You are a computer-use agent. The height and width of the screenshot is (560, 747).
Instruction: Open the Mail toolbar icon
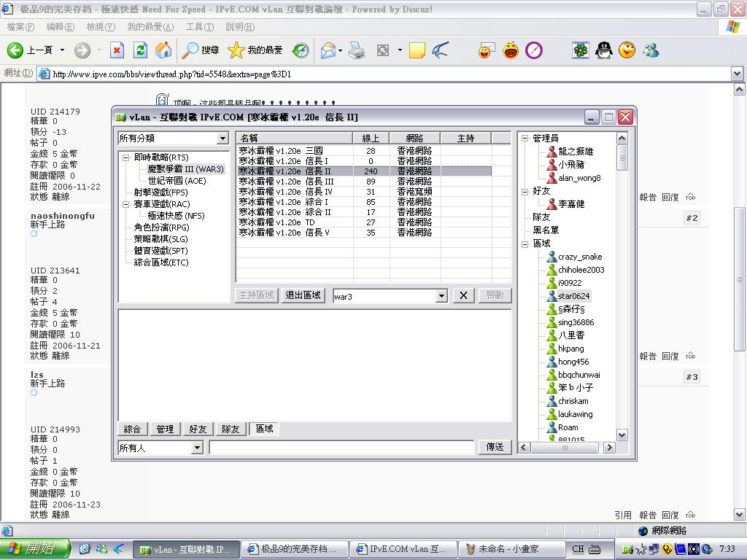[328, 50]
